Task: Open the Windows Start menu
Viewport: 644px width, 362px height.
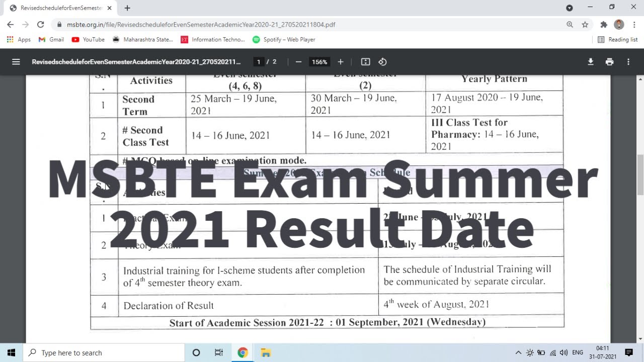Action: tap(11, 352)
